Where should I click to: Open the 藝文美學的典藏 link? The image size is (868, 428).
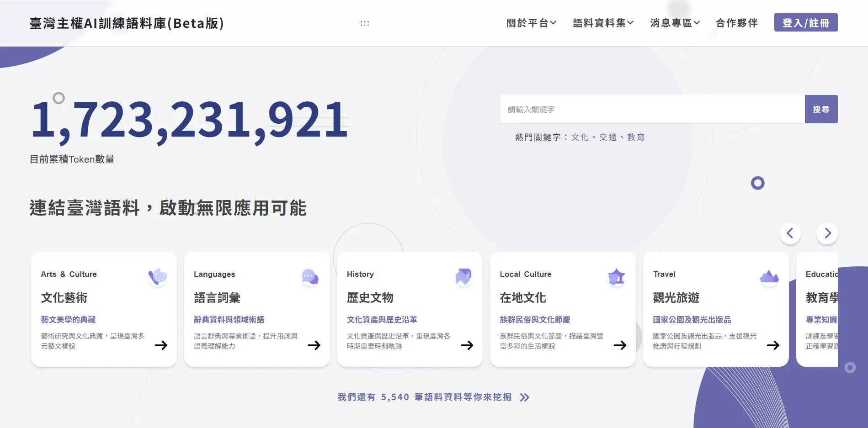point(69,320)
